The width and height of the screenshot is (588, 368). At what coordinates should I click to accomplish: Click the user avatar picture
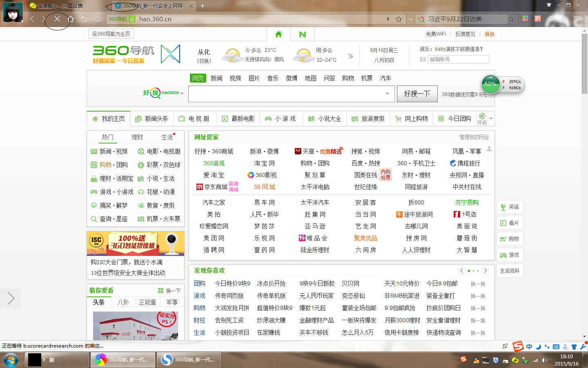coord(13,12)
